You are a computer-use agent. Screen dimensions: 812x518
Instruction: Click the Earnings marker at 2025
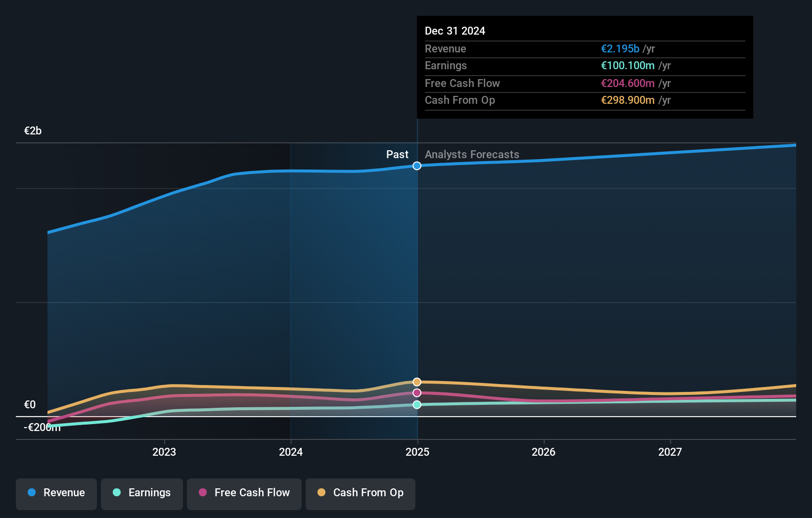point(417,404)
